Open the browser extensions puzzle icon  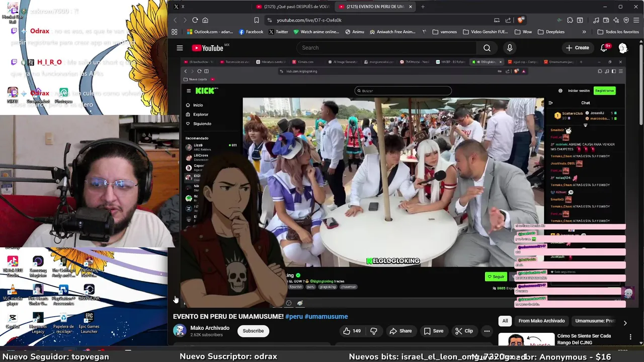pyautogui.click(x=570, y=20)
